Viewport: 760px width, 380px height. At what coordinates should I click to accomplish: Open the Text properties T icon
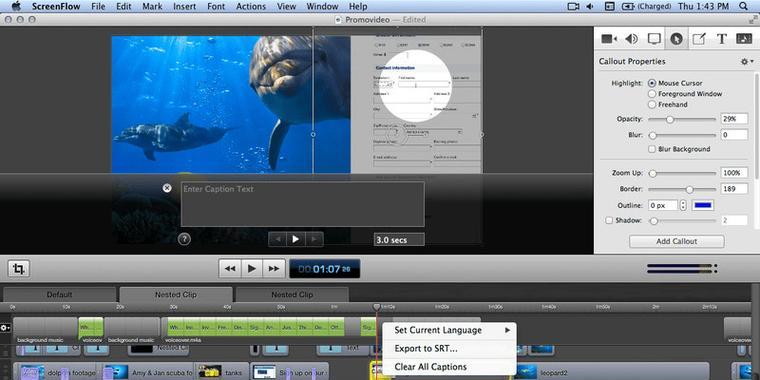tap(722, 39)
